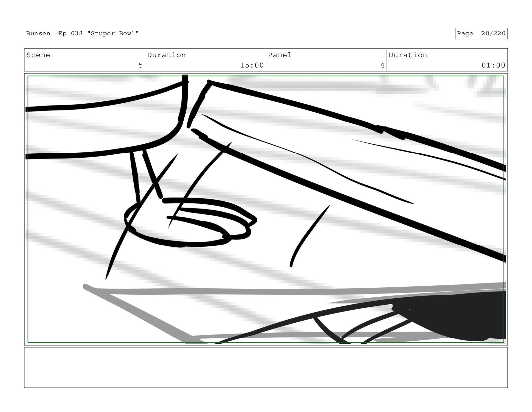
Task: Click the panel duration value '01:00'
Action: (x=493, y=65)
